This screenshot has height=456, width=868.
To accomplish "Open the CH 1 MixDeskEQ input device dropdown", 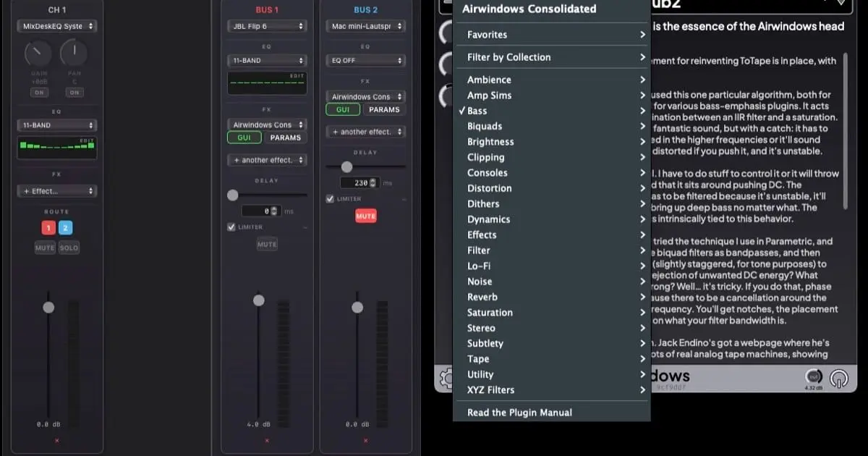I will (56, 26).
